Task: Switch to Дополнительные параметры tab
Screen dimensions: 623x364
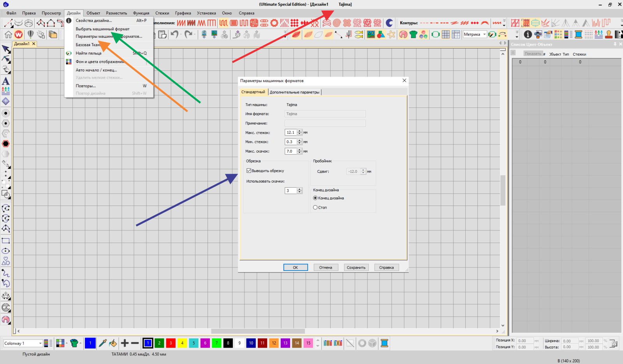Action: coord(294,92)
